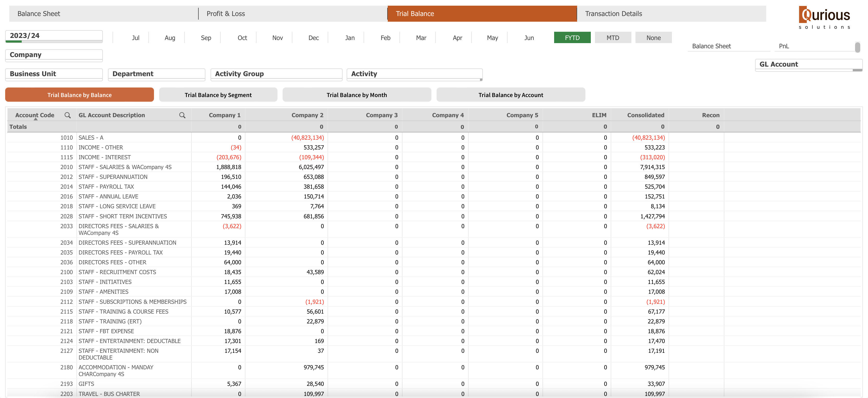
Task: Select STAFF - PAYROLL TAX row
Action: tap(434, 187)
